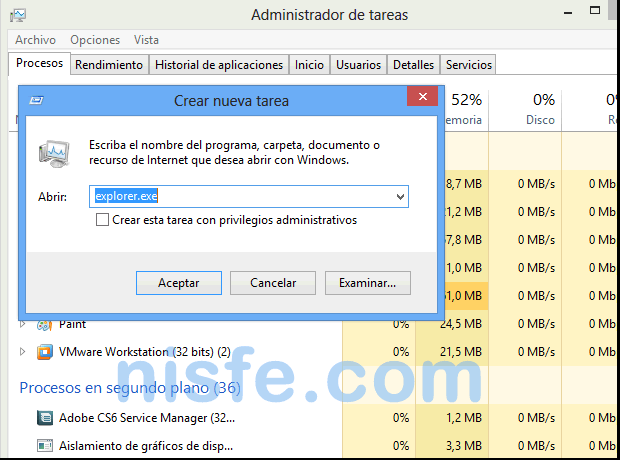Select the Adobe CS6 Service Manager icon
This screenshot has width=620, height=460.
[x=45, y=417]
